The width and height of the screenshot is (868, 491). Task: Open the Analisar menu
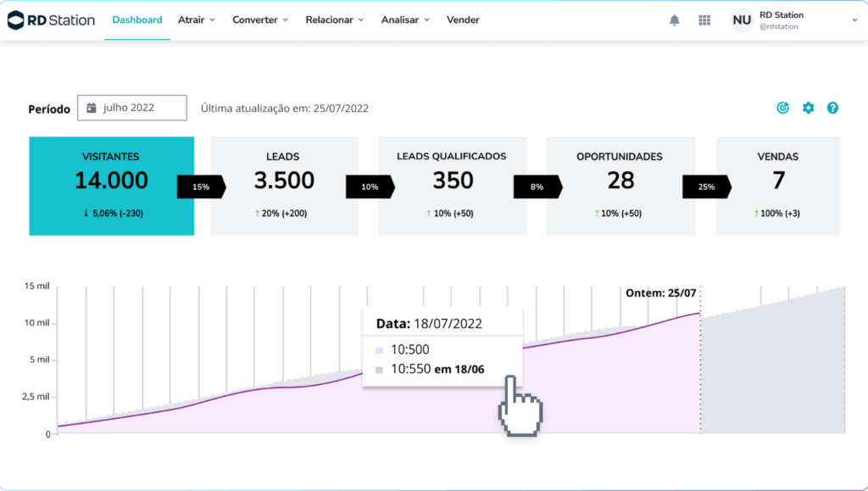[x=405, y=20]
